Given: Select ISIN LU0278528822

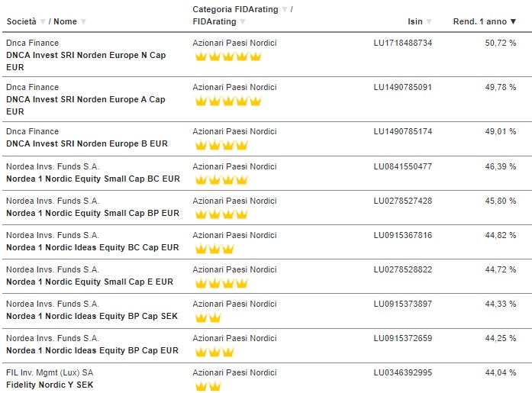Looking at the screenshot, I should coord(403,269).
